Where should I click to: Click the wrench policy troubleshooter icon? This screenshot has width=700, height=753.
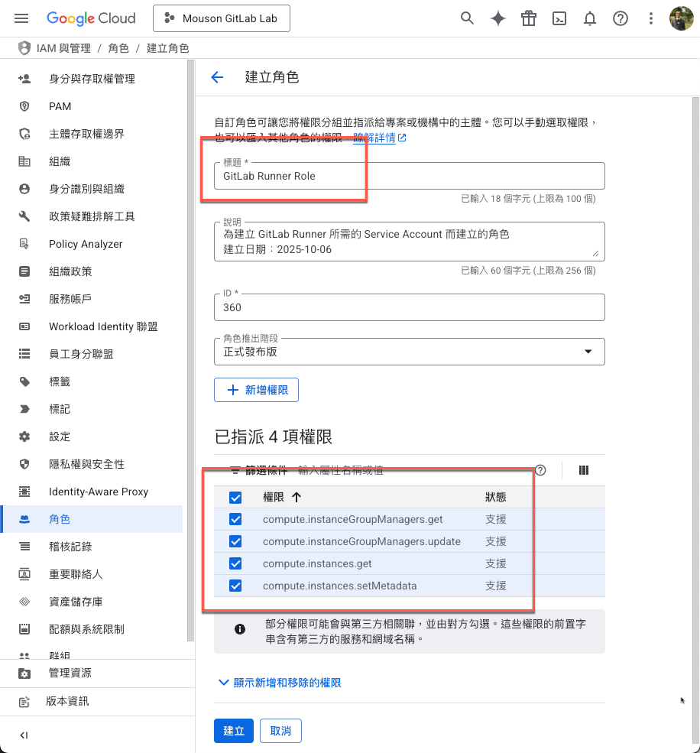coord(24,216)
